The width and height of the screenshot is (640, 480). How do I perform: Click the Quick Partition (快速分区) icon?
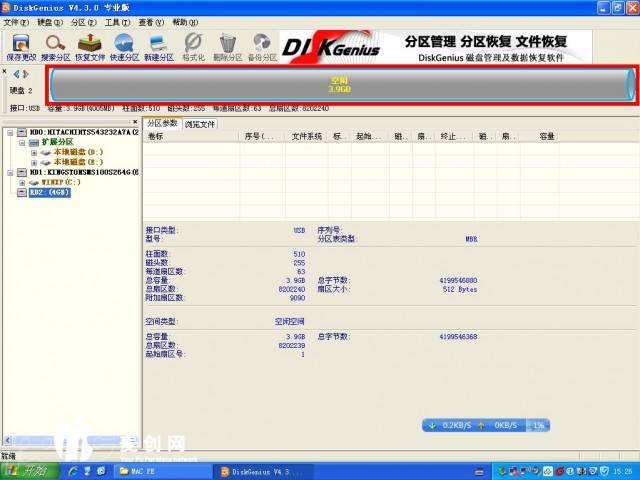tap(125, 46)
